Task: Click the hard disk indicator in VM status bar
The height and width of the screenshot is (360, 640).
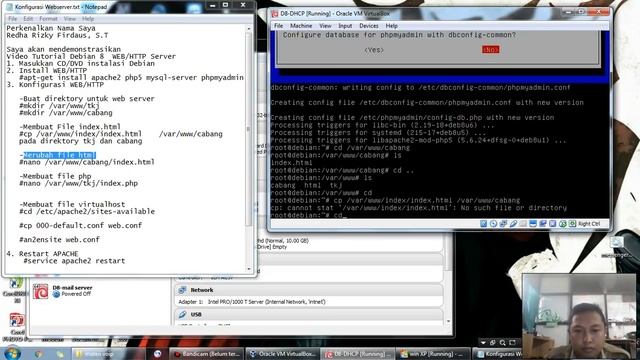Action: point(484,224)
